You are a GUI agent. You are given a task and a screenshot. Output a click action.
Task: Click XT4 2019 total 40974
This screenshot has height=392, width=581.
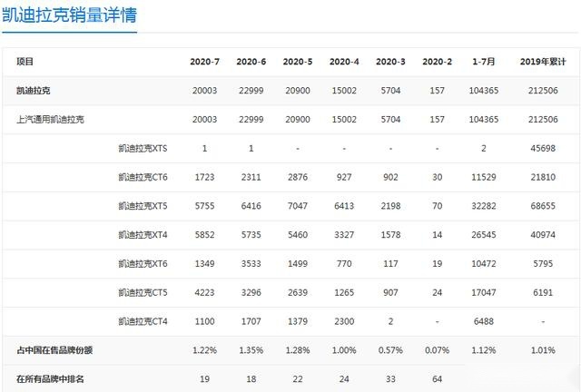(543, 234)
